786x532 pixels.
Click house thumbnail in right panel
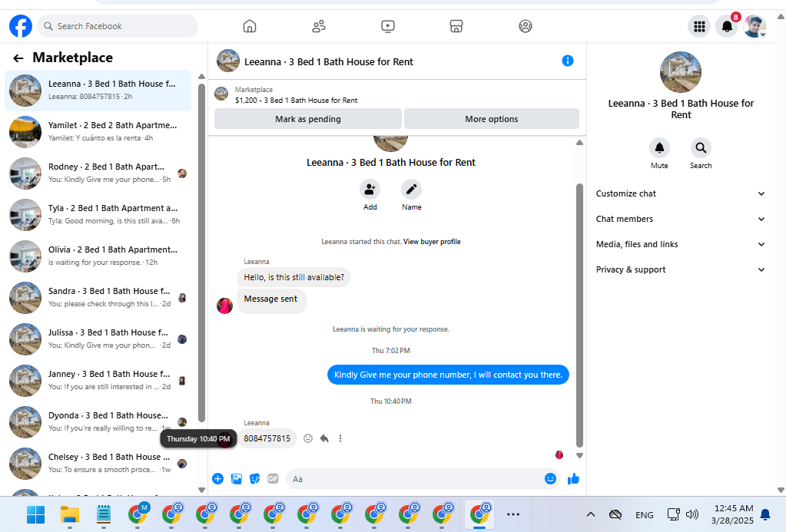click(x=680, y=72)
